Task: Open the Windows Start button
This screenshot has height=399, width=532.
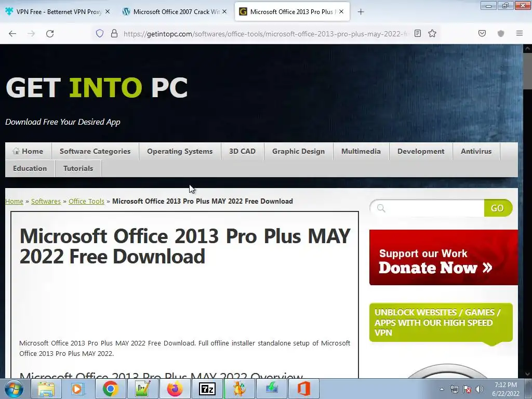Action: click(14, 389)
